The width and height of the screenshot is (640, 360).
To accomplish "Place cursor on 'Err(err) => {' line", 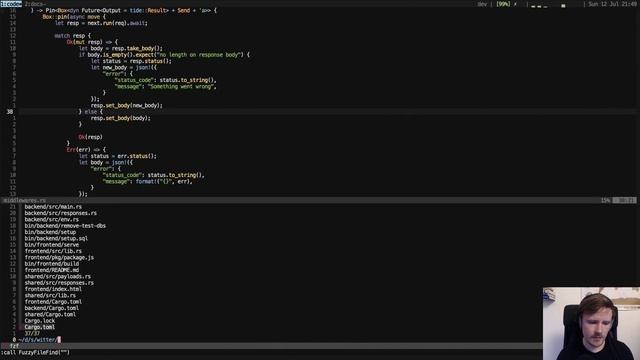I will [x=86, y=150].
